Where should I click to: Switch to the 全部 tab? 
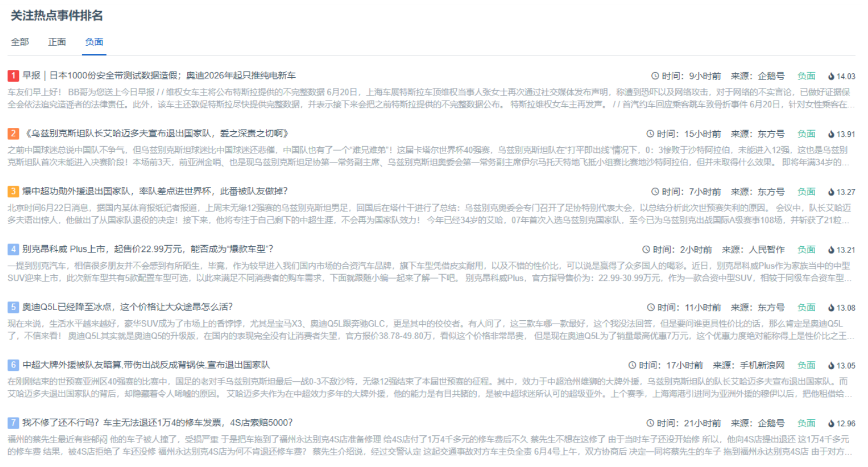coord(20,42)
